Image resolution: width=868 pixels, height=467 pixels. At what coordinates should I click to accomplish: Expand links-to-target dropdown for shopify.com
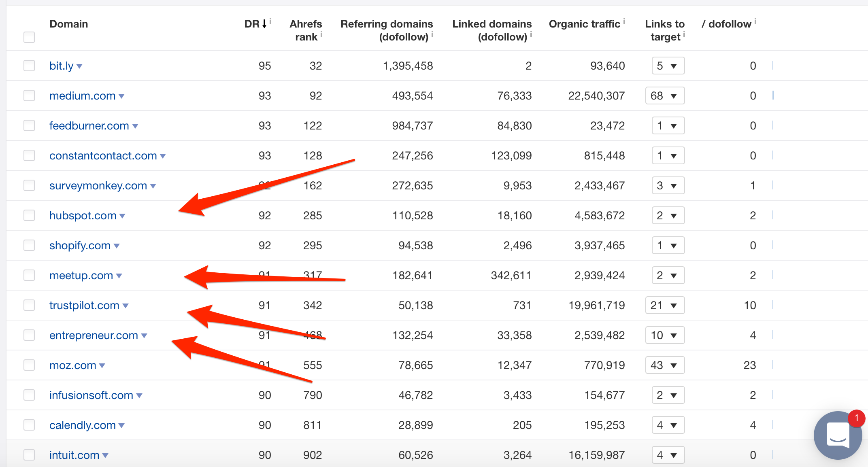click(668, 245)
